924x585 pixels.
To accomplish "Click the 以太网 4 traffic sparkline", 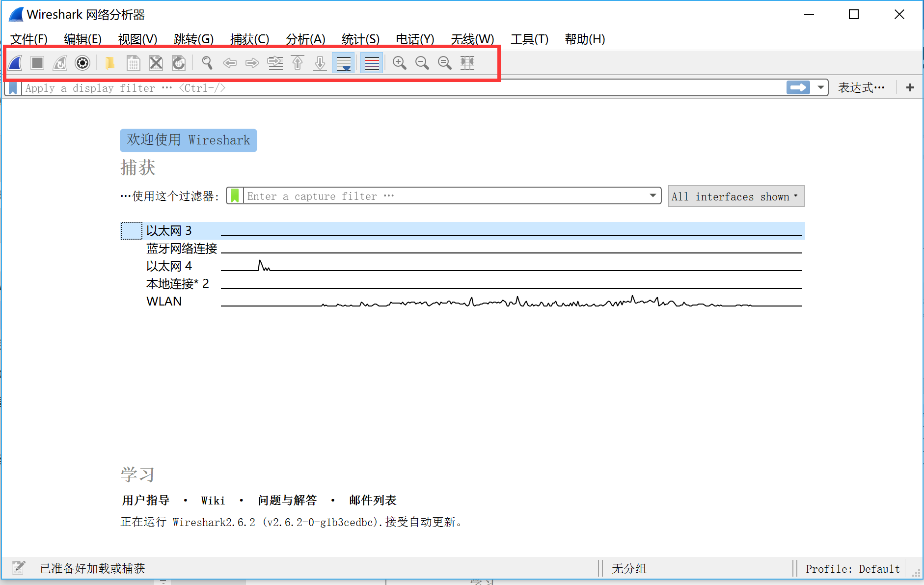I will point(512,266).
